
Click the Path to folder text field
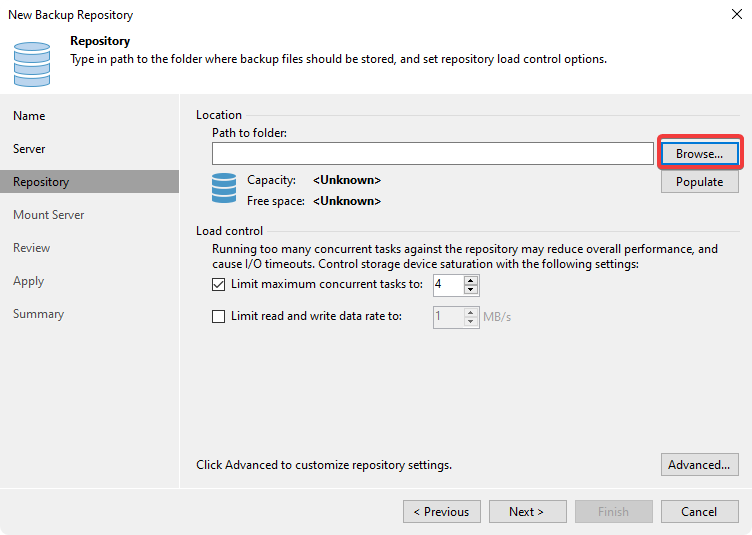coord(432,153)
